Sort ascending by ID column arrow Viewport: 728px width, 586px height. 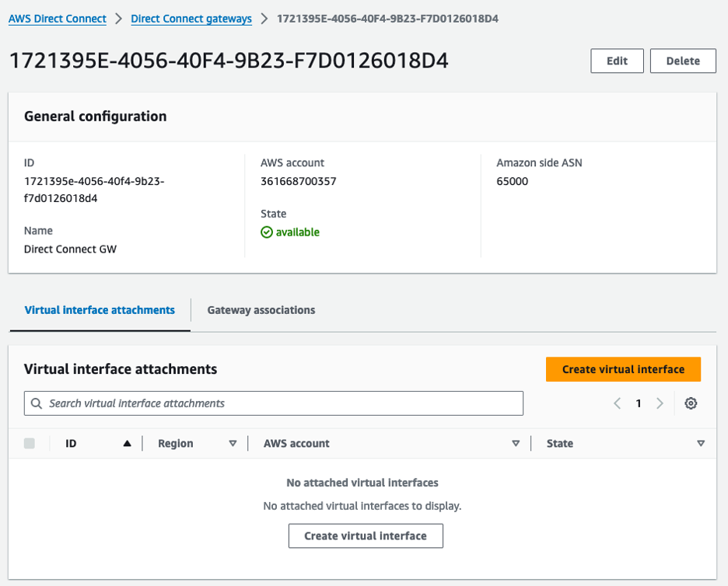127,444
